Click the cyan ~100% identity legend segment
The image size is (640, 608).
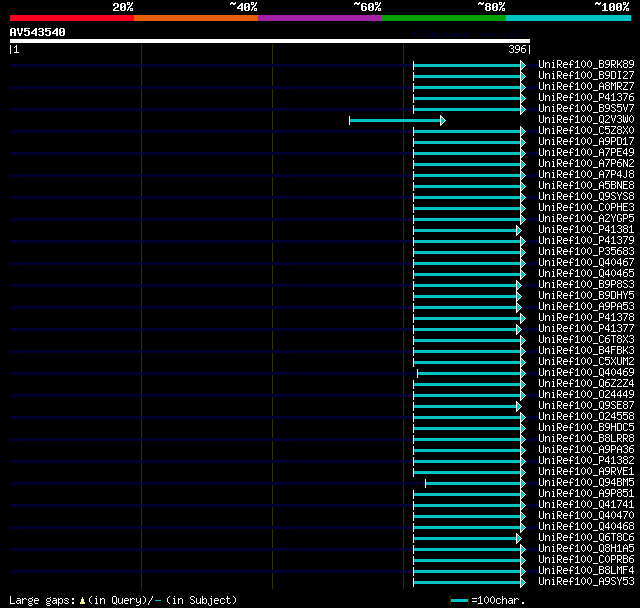pyautogui.click(x=568, y=18)
